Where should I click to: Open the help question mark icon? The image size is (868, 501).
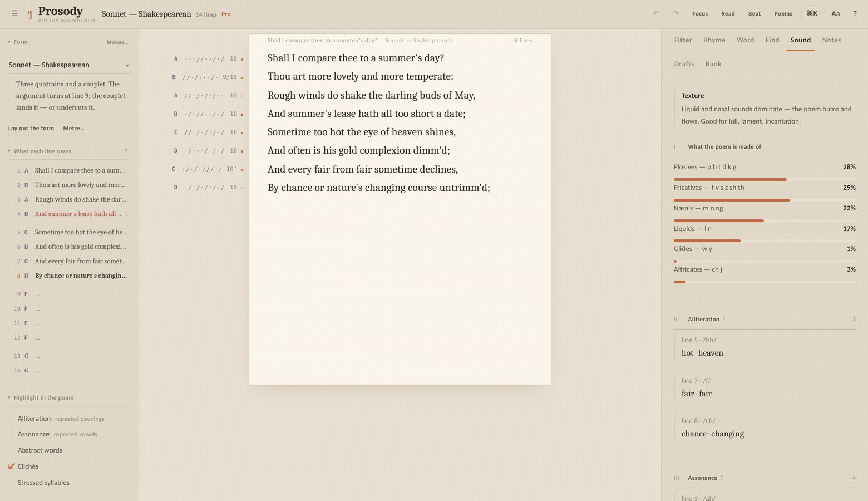coord(855,13)
